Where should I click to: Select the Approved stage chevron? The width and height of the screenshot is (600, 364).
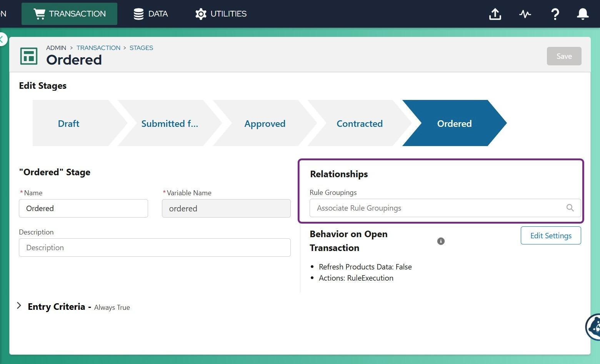[x=265, y=123]
